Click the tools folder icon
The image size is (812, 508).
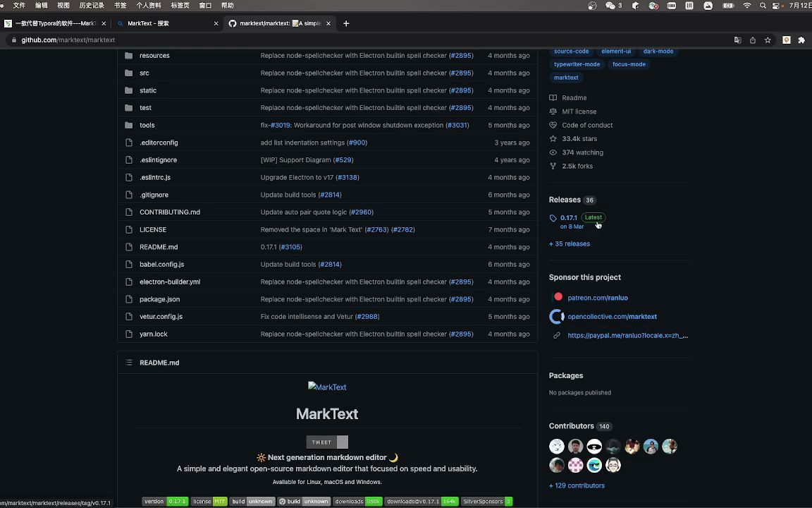[129, 125]
